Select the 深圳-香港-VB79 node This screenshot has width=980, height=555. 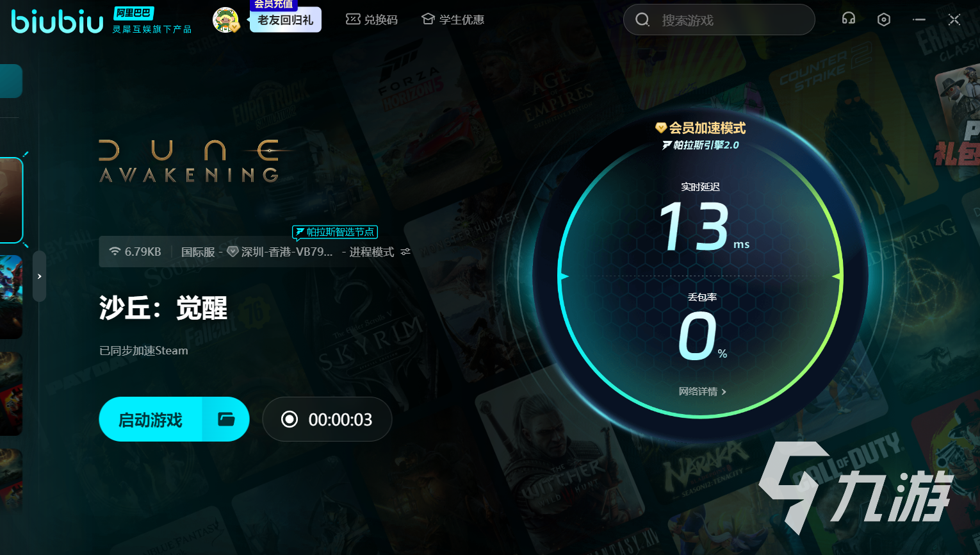pos(281,252)
